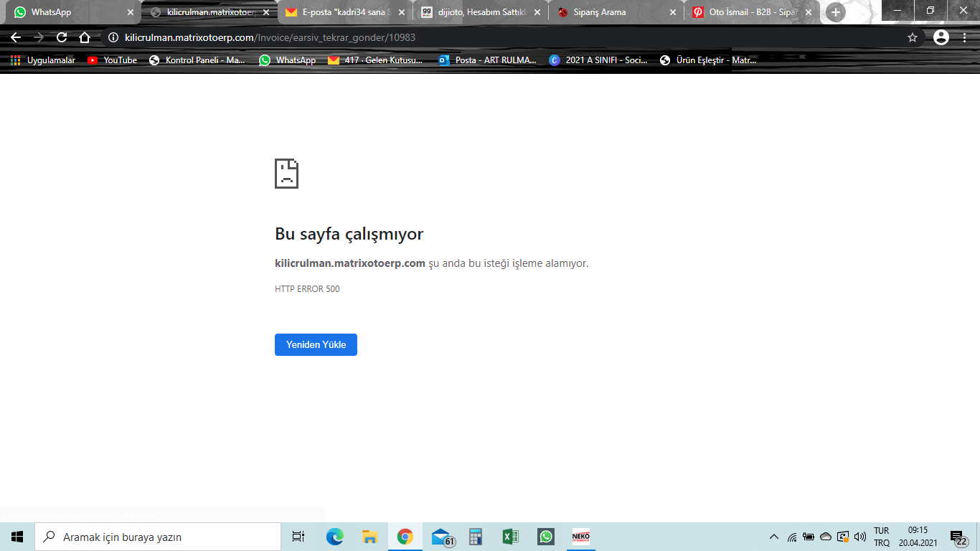This screenshot has width=980, height=551.
Task: Open Uygulamalar apps shortcut in bookmarks bar
Action: (x=43, y=60)
